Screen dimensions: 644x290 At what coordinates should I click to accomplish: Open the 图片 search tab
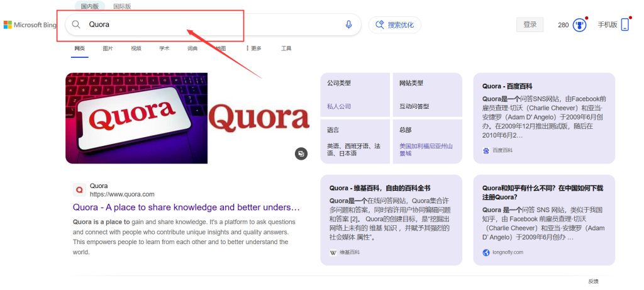(108, 48)
